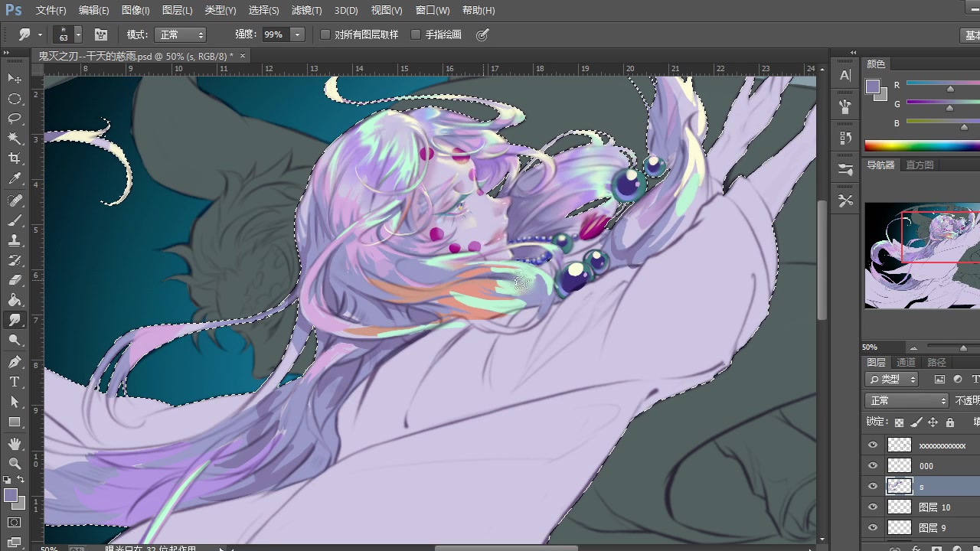Switch to the 路径 tab
The width and height of the screenshot is (980, 551).
click(x=936, y=362)
